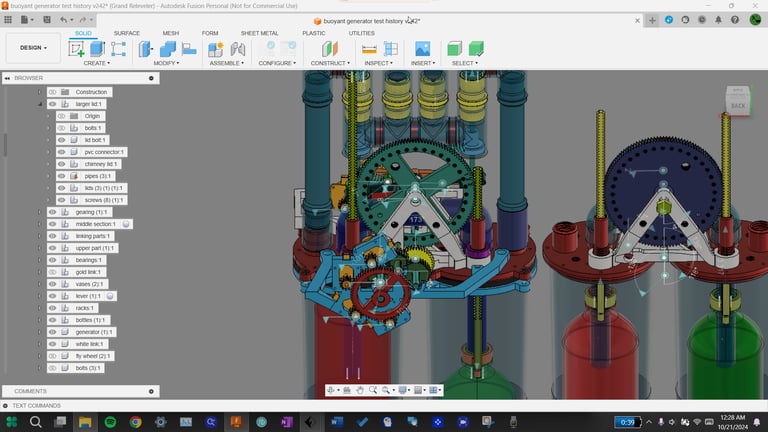Image resolution: width=768 pixels, height=432 pixels.
Task: Activate the Pan hand tool
Action: pyautogui.click(x=360, y=390)
